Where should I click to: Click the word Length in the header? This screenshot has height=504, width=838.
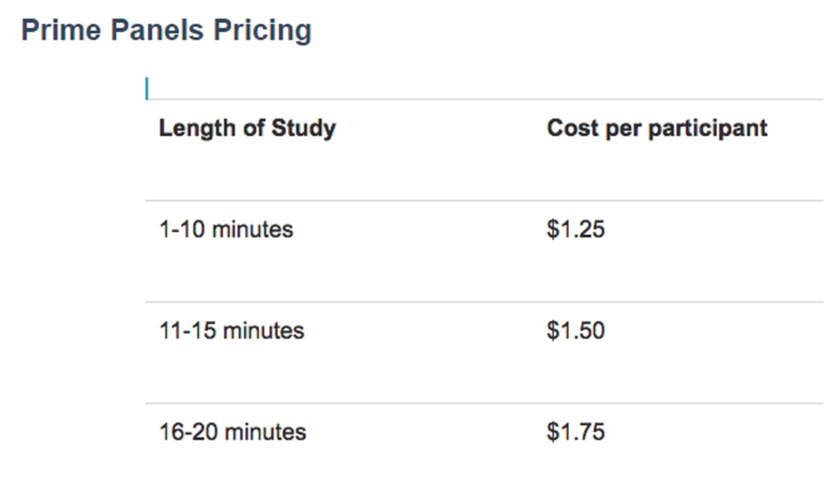coord(197,128)
